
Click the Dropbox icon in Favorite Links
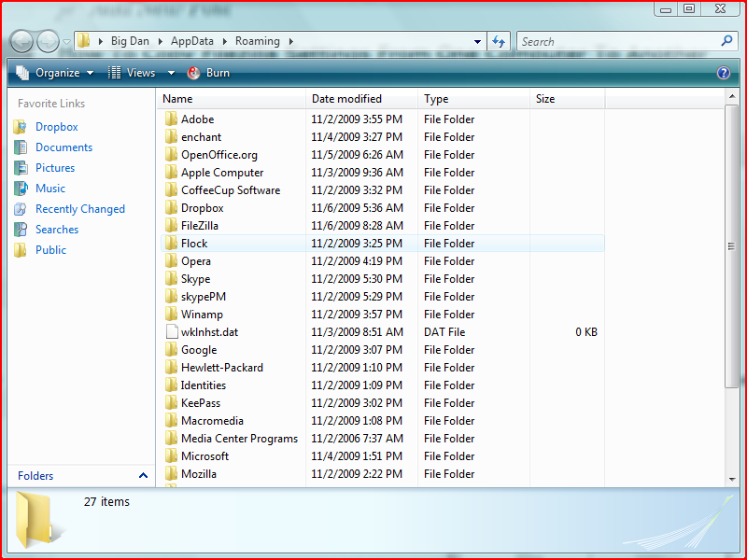click(21, 127)
